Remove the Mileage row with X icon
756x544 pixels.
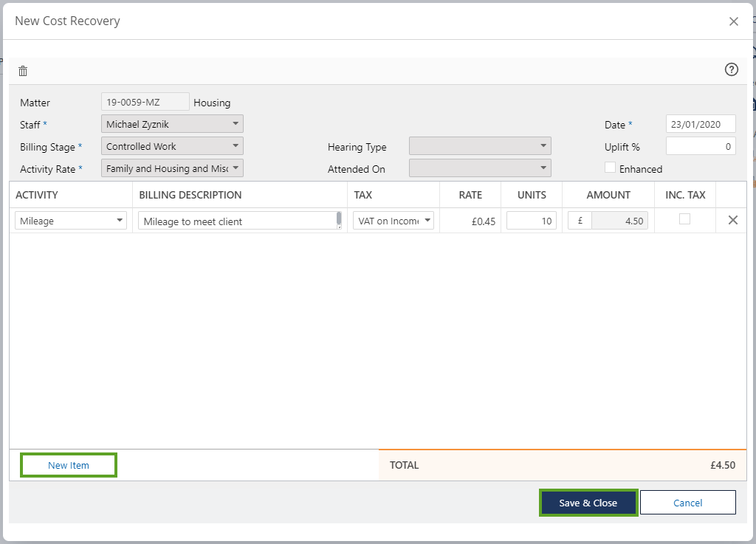[x=732, y=220]
